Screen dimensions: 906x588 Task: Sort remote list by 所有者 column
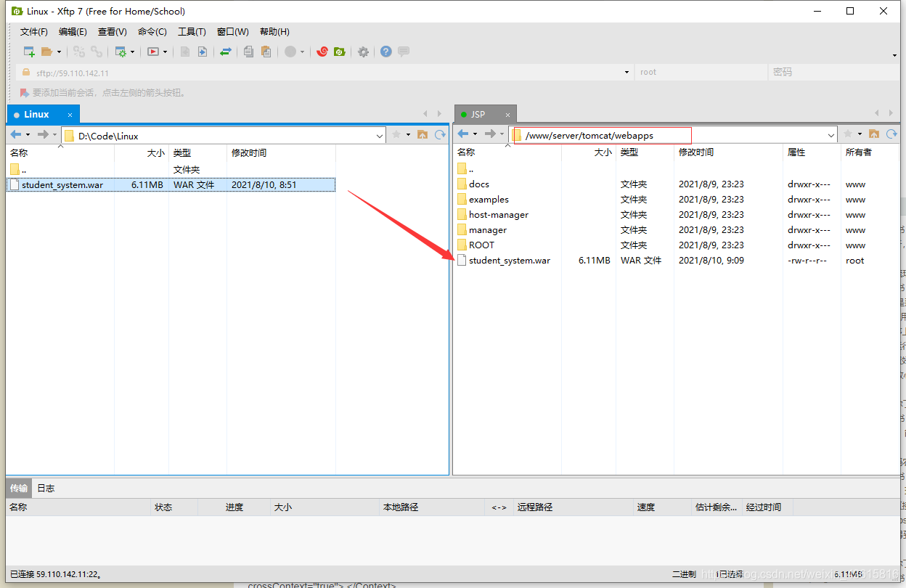[x=870, y=152]
